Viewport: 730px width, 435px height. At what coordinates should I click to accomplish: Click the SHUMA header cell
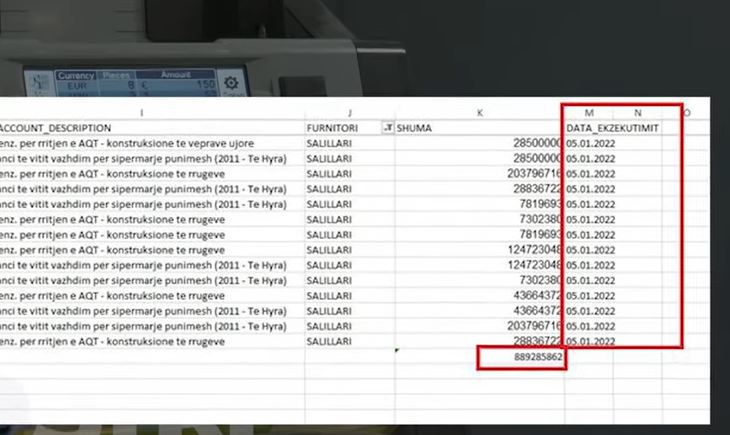[x=415, y=129]
